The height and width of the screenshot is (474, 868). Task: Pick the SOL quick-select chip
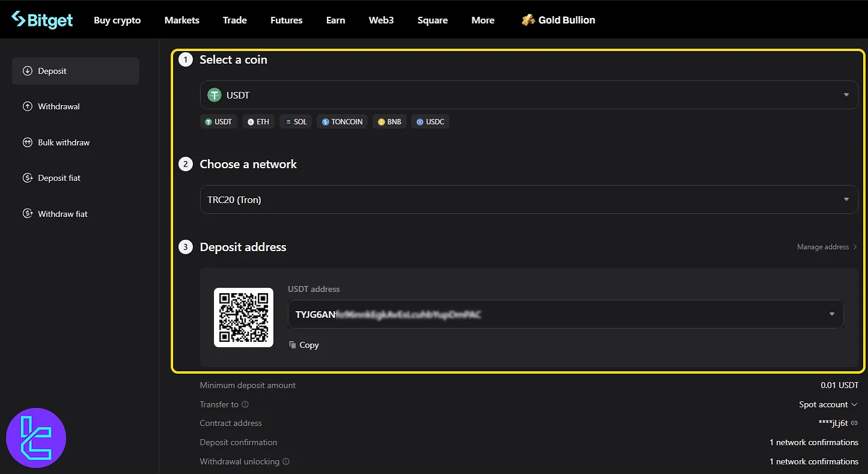[295, 121]
